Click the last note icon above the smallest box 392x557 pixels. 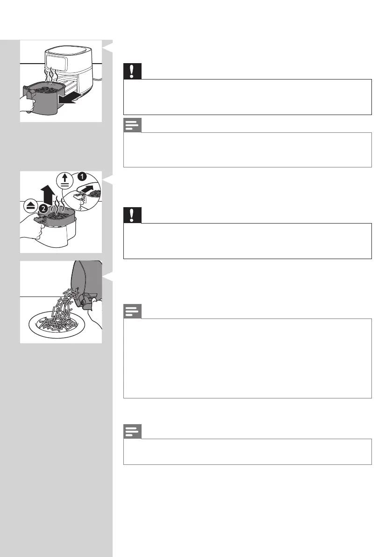[132, 432]
